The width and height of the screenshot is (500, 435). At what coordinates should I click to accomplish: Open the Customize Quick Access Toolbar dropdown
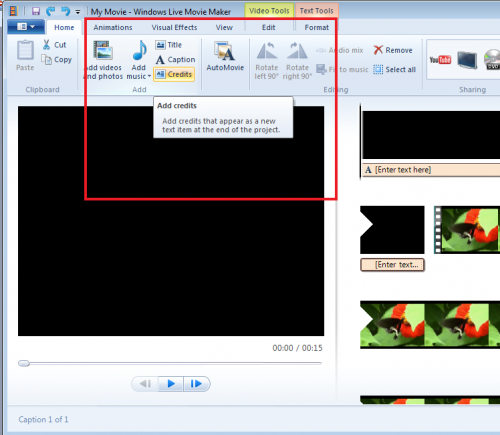[78, 12]
